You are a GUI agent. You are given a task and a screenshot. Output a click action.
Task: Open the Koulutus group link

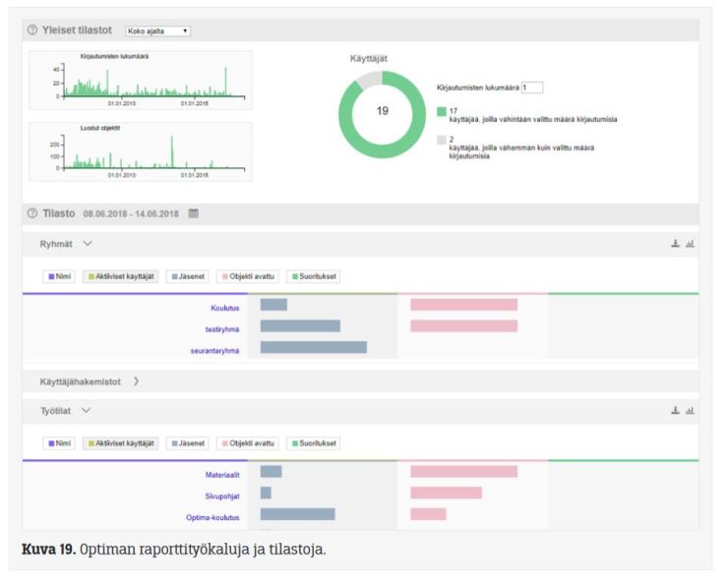click(224, 308)
